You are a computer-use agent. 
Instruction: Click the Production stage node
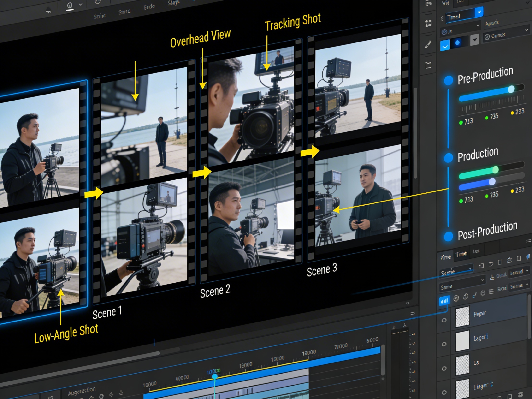448,158
